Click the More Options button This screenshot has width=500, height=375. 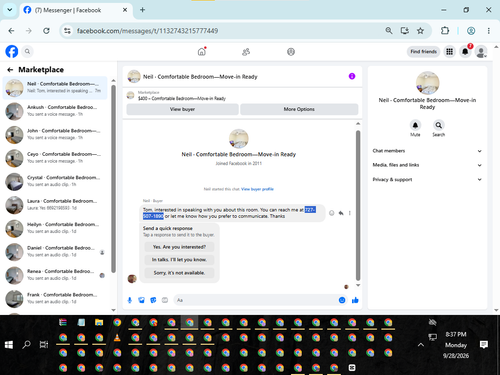[299, 109]
